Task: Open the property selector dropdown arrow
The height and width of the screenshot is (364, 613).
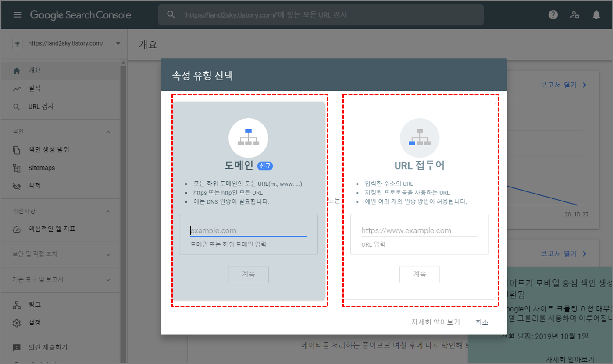Action: 118,43
